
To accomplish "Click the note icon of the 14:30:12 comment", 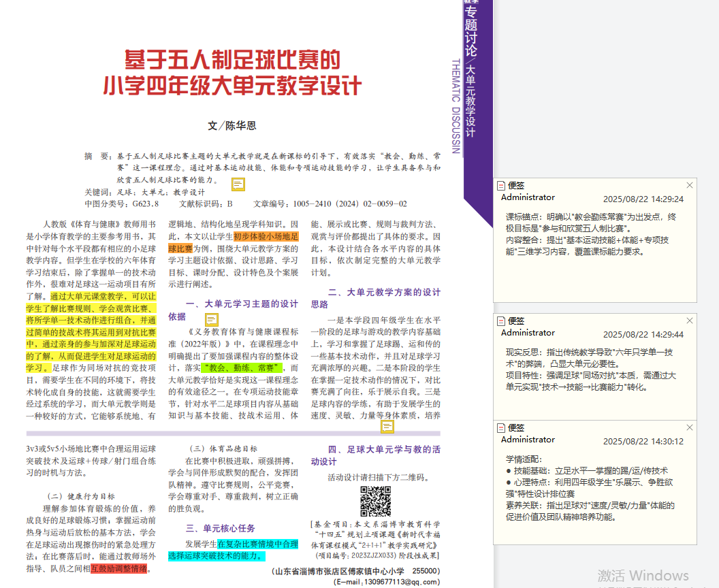I will click(501, 428).
